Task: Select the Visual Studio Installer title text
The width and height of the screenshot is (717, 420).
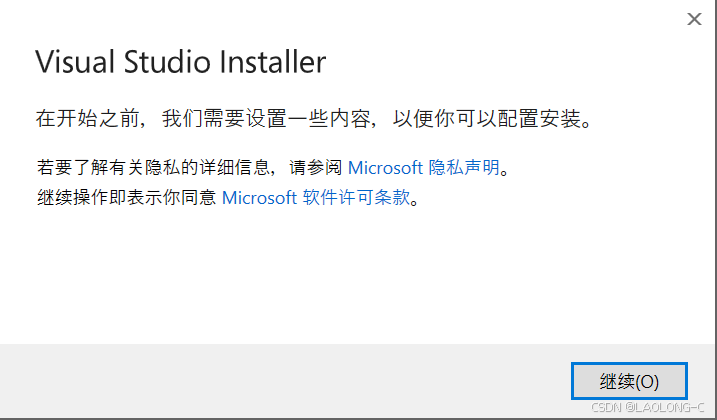Action: point(181,62)
